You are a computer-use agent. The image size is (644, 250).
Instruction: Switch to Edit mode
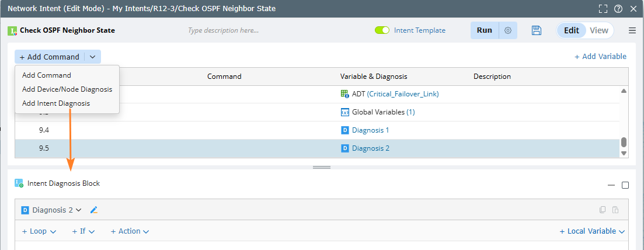tap(571, 30)
